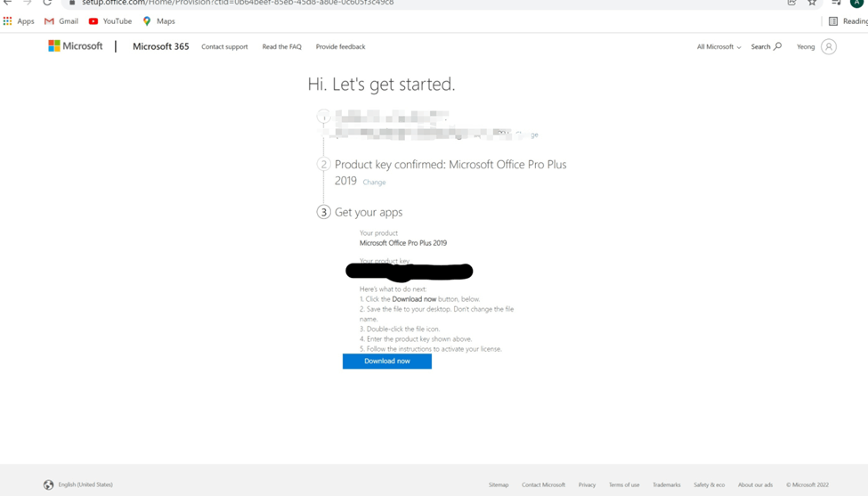This screenshot has width=868, height=496.
Task: Open Contact support menu item
Action: pos(224,46)
